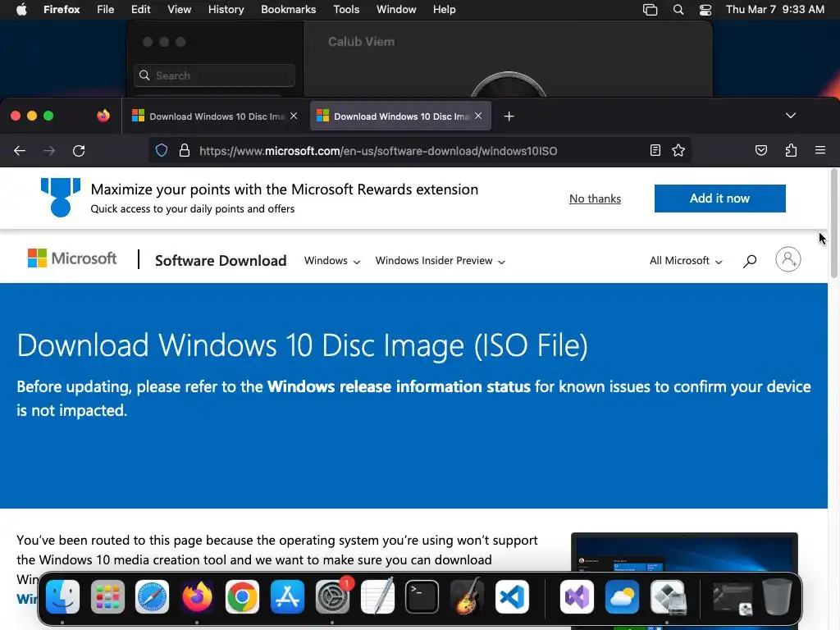The image size is (840, 630).
Task: Open the Software Download link
Action: (221, 261)
